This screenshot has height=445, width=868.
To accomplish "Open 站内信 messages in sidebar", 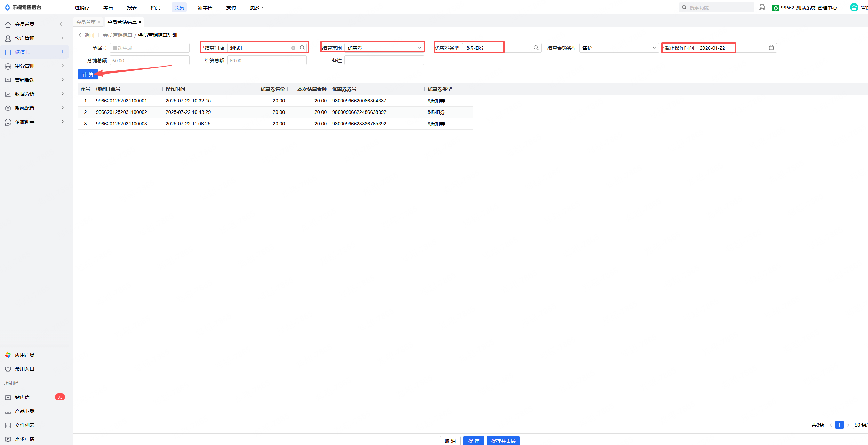I will click(22, 397).
